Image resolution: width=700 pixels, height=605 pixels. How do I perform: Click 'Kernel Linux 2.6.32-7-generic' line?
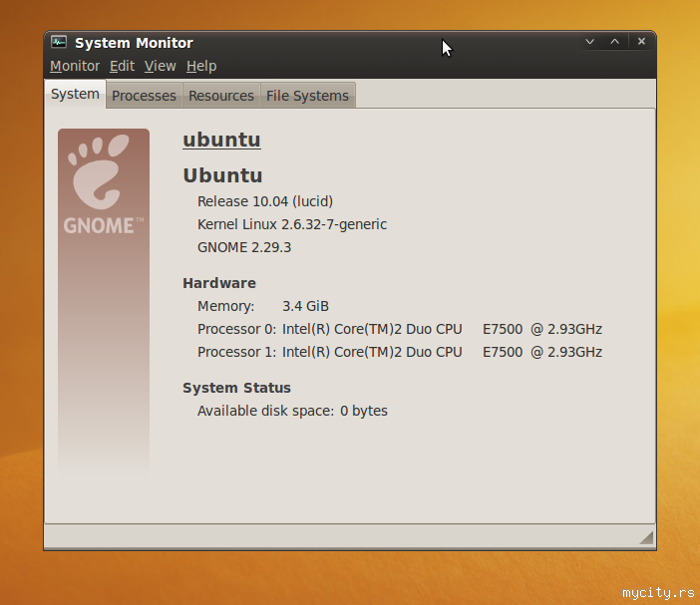(x=292, y=224)
